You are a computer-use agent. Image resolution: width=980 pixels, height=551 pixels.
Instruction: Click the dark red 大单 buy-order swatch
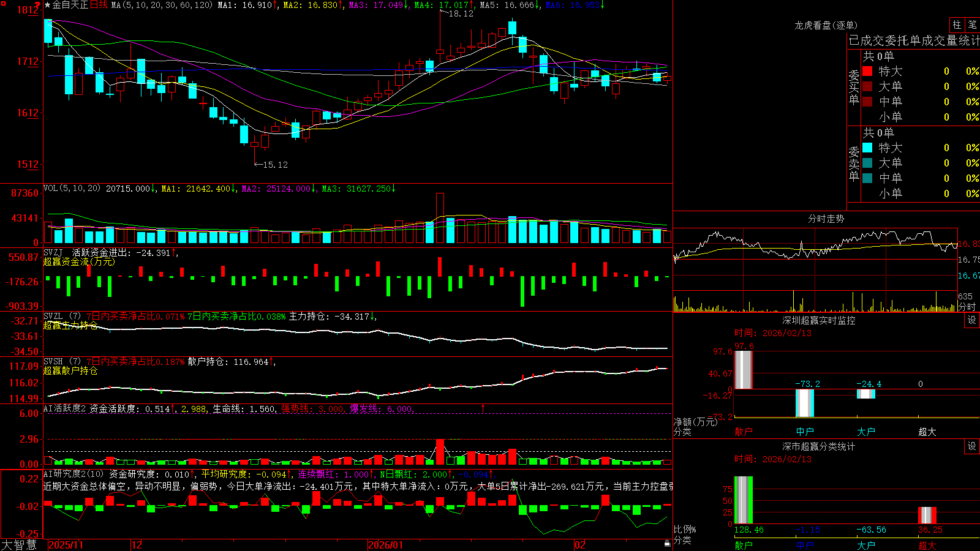coord(867,86)
